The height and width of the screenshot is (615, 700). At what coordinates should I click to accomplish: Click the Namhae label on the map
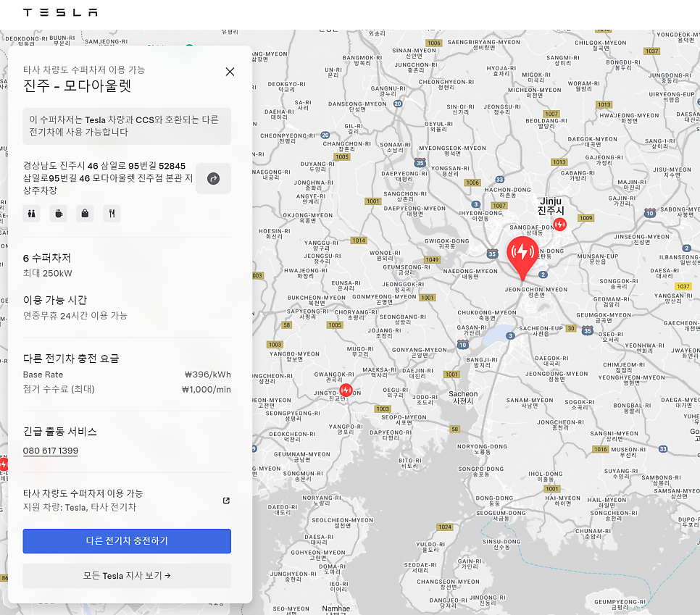(x=336, y=608)
